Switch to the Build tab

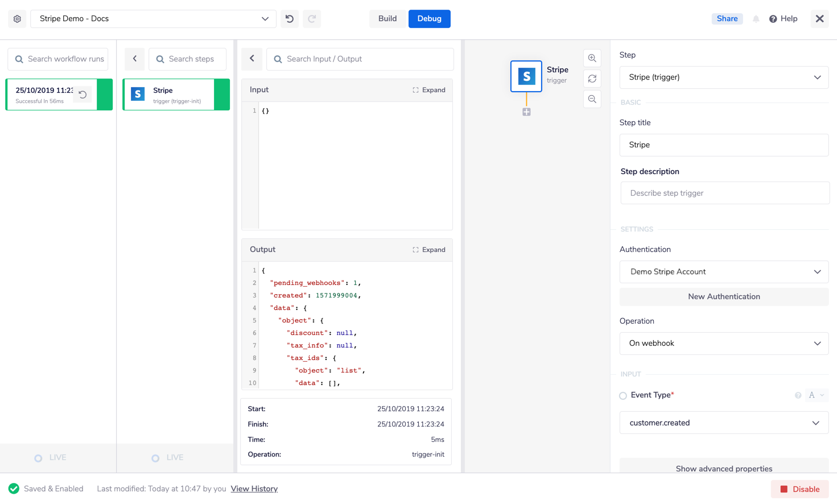[387, 19]
